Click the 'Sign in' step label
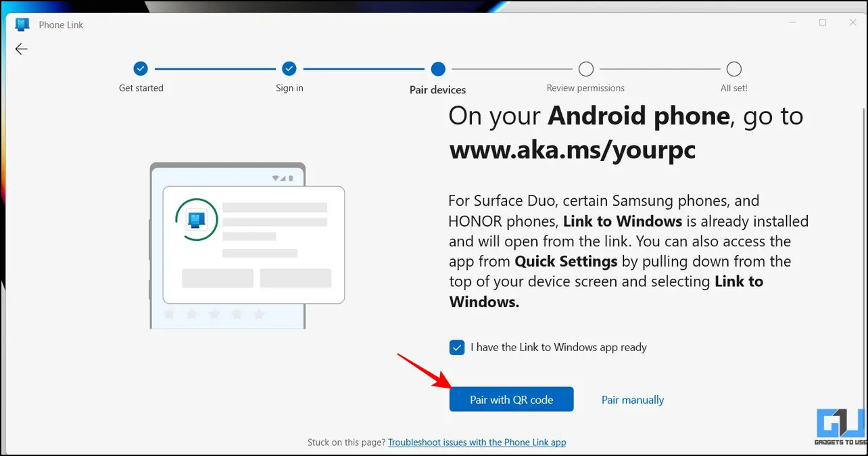The image size is (868, 456). (x=289, y=88)
